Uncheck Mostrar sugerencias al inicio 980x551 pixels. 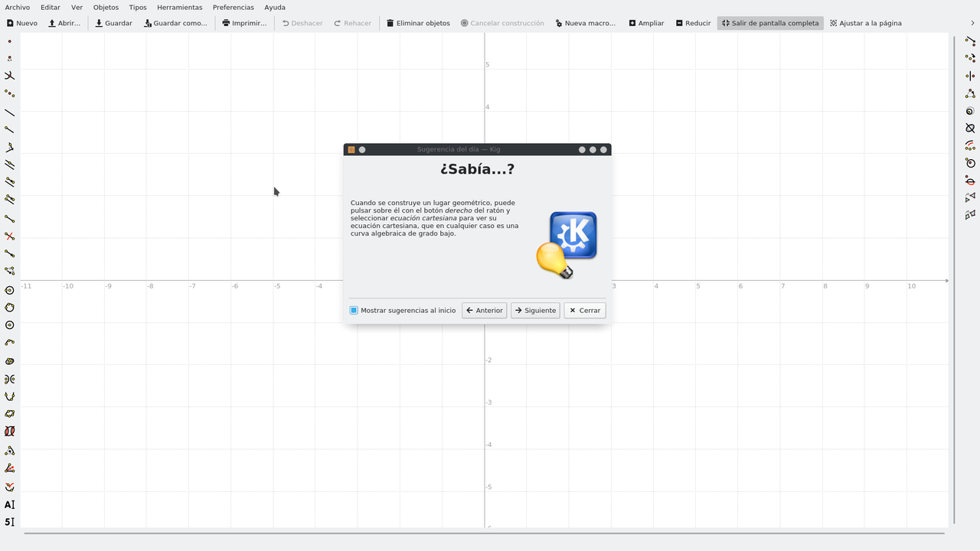click(354, 310)
